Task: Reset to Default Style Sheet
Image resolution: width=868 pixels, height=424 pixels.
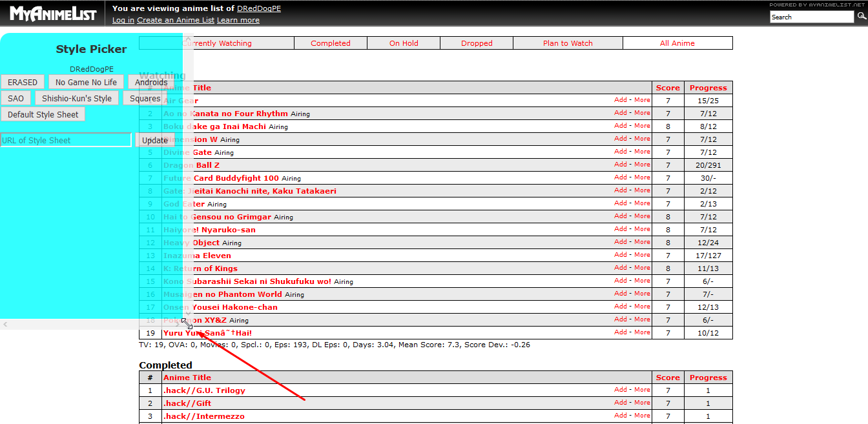Action: pos(43,114)
